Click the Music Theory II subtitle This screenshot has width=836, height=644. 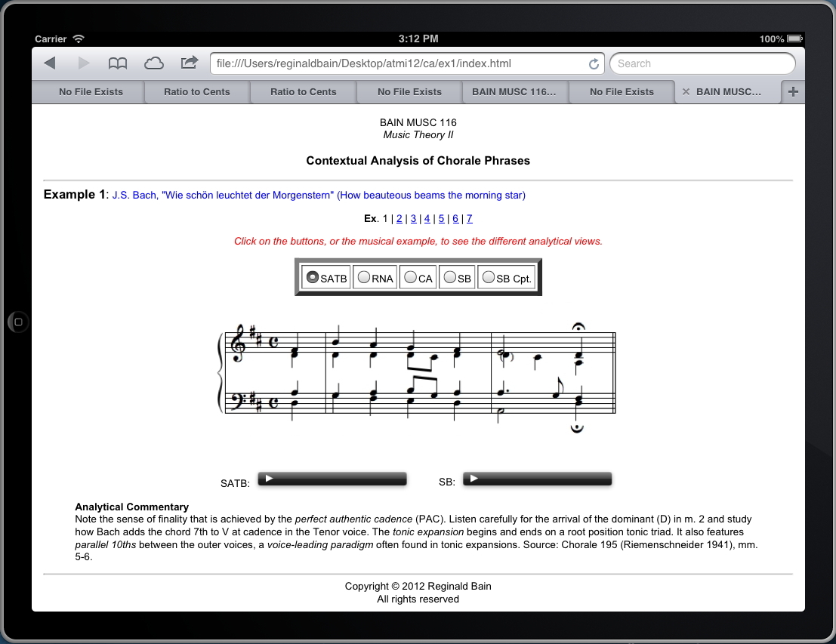pos(418,135)
